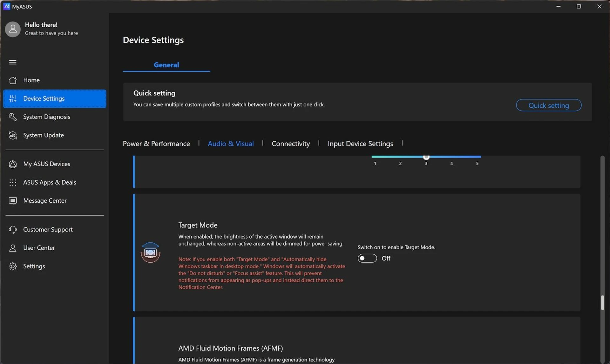Select the General tab
This screenshot has width=610, height=364.
(166, 65)
